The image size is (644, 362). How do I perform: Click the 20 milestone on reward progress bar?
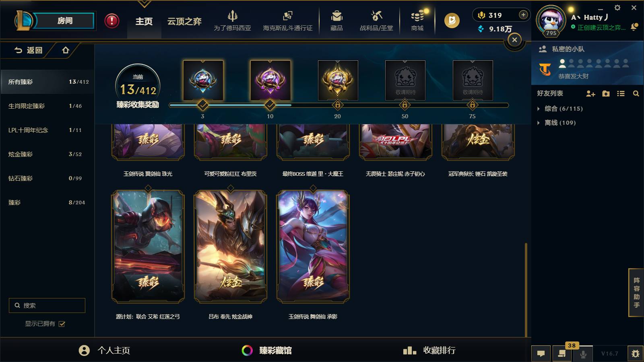point(337,105)
